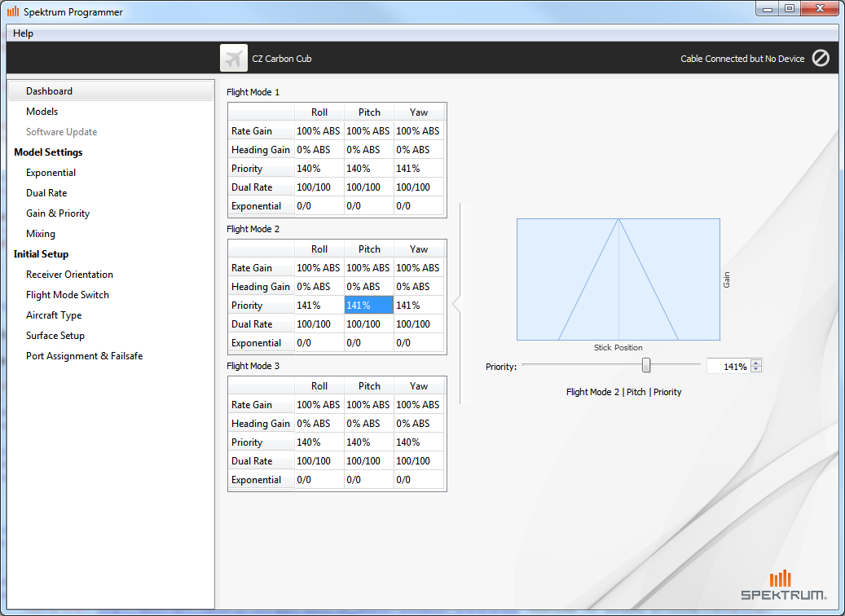The height and width of the screenshot is (616, 845).
Task: Click the gain versus stick position graph
Action: tap(618, 279)
